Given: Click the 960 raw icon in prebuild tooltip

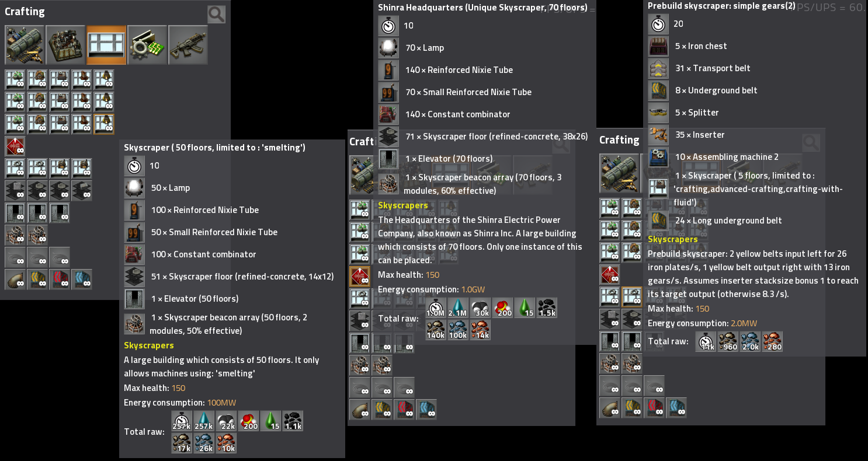Looking at the screenshot, I should (728, 342).
